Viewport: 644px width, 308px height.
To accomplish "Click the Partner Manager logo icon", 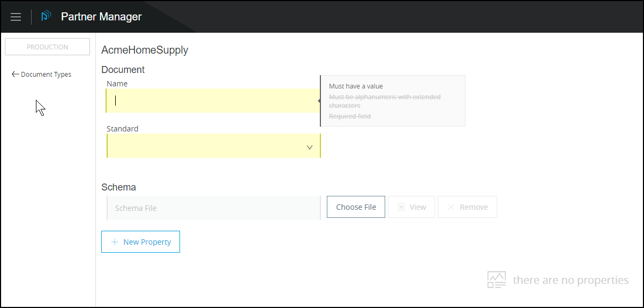I will click(46, 16).
